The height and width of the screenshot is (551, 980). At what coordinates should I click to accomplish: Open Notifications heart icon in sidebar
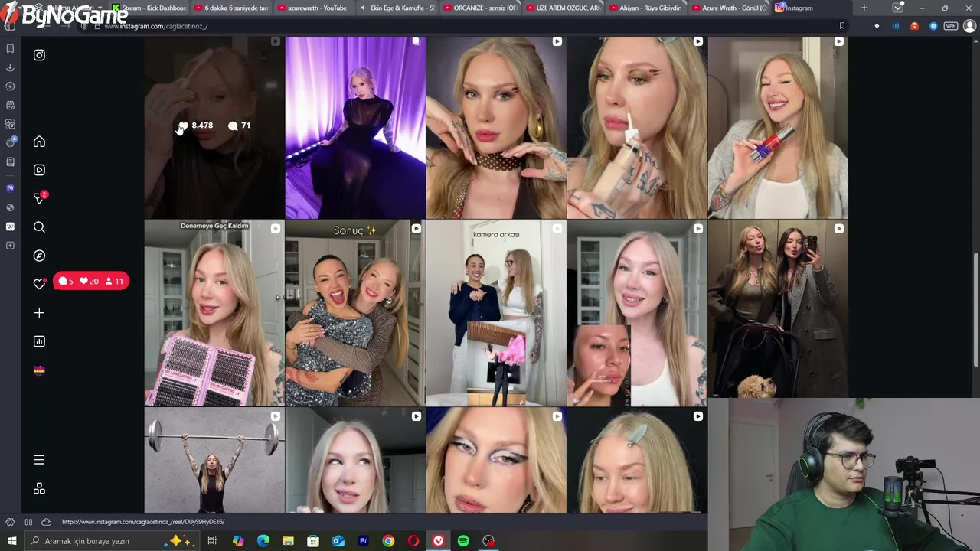(x=39, y=284)
